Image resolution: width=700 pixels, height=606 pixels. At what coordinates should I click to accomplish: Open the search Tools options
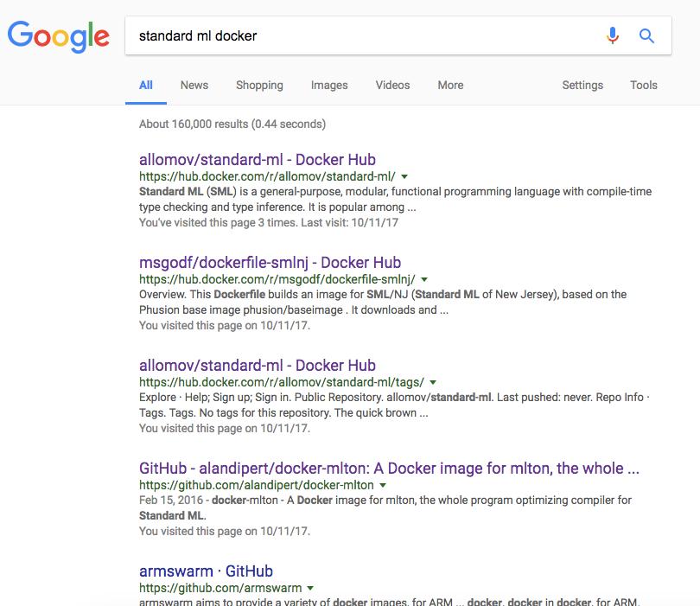point(643,85)
